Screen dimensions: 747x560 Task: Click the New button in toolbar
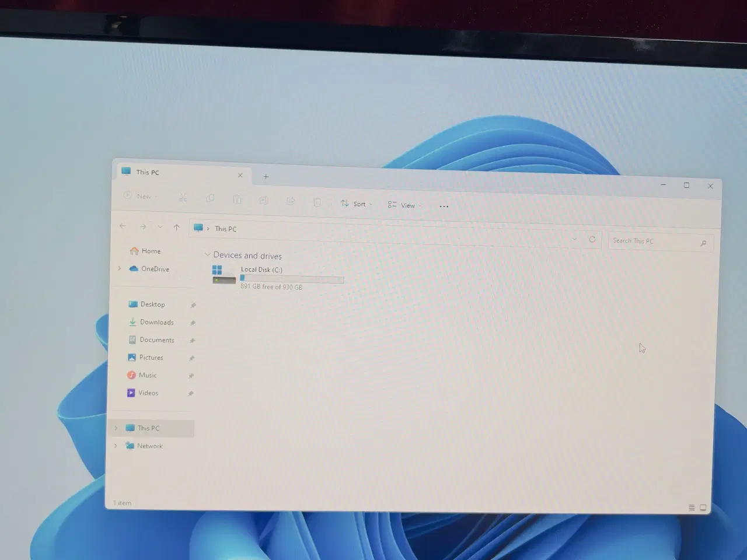[141, 196]
